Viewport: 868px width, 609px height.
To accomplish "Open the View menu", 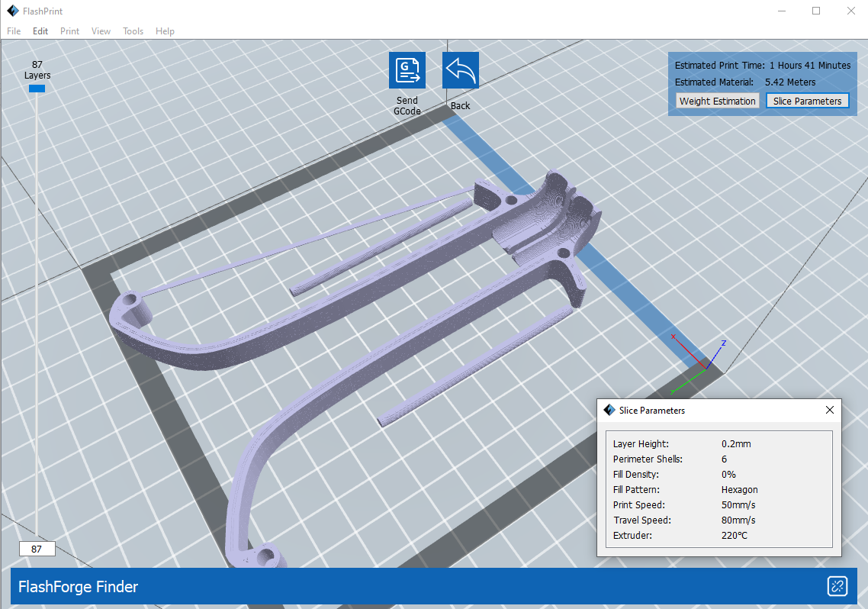I will (x=101, y=31).
